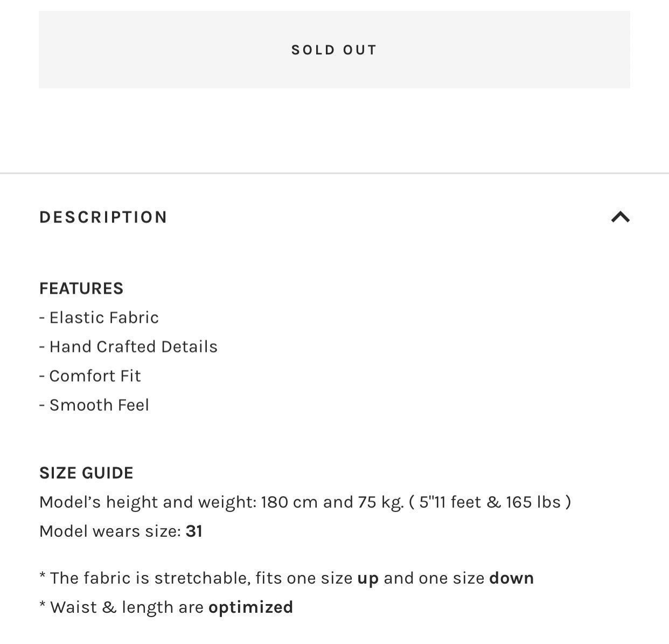Click the bold word optimized
669x644 pixels.
pos(250,607)
